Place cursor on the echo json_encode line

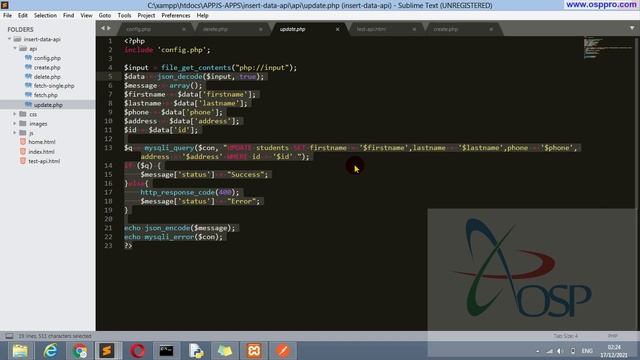(180, 228)
